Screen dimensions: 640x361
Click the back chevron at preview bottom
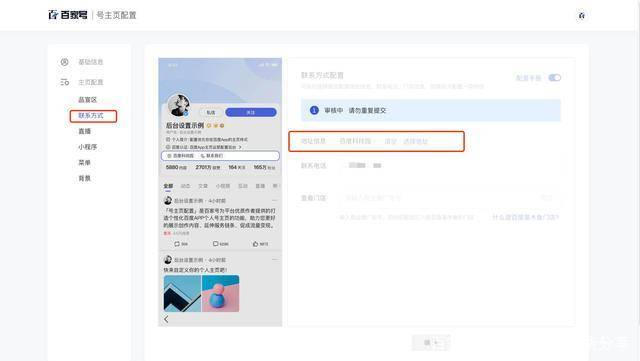(166, 319)
